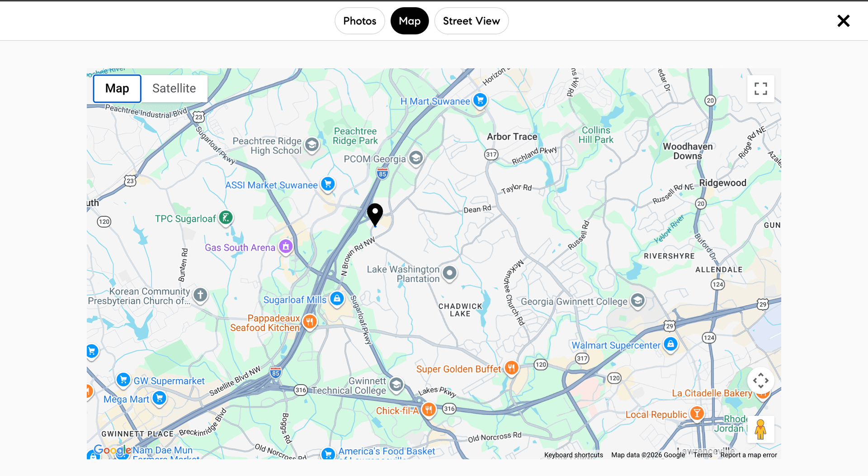The width and height of the screenshot is (868, 476).
Task: Open Keyboard shortcuts link
Action: pos(573,455)
